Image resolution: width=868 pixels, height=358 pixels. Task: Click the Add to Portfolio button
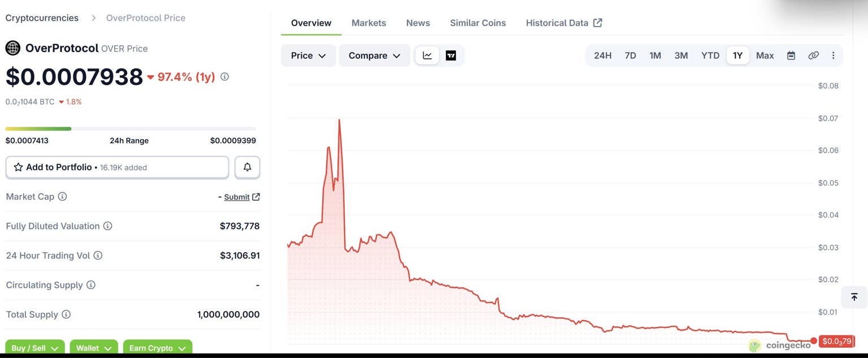click(117, 167)
